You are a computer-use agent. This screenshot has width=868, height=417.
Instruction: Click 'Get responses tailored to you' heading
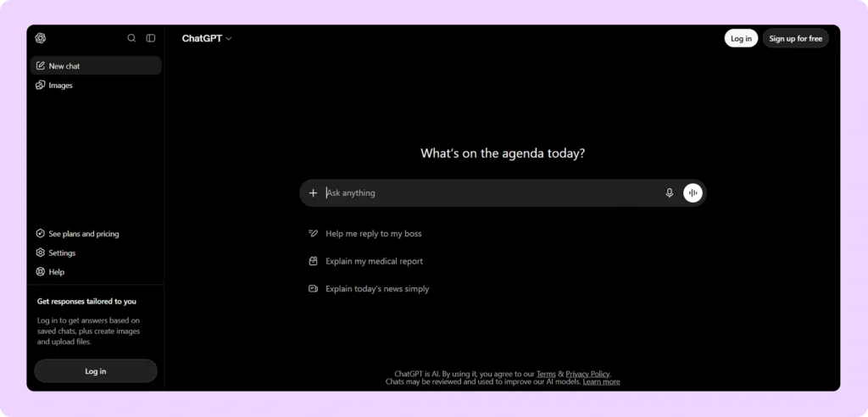click(86, 301)
